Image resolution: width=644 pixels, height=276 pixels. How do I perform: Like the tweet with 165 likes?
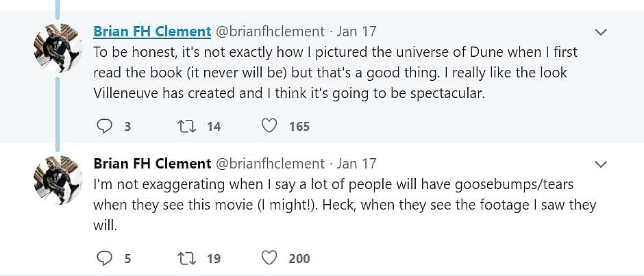270,126
